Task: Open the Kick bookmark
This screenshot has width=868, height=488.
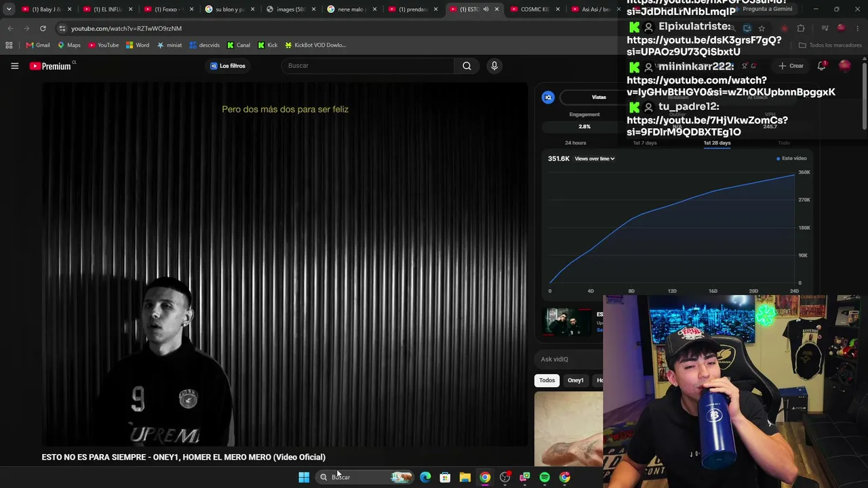Action: click(268, 45)
